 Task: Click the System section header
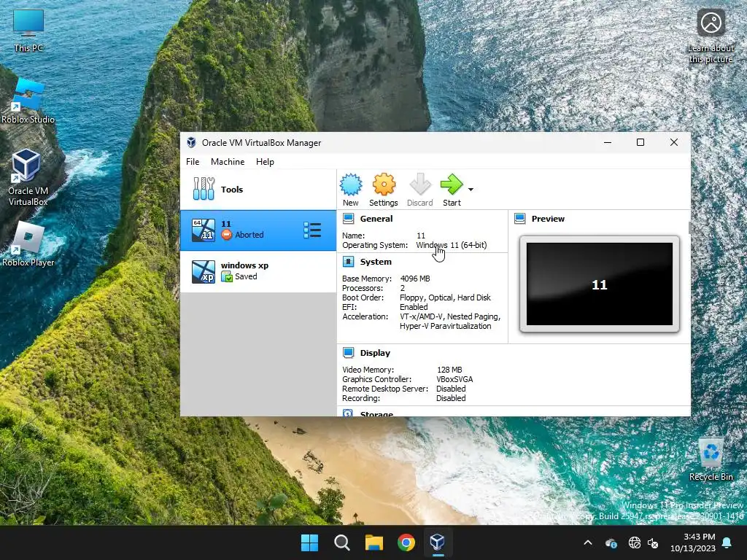pyautogui.click(x=376, y=262)
